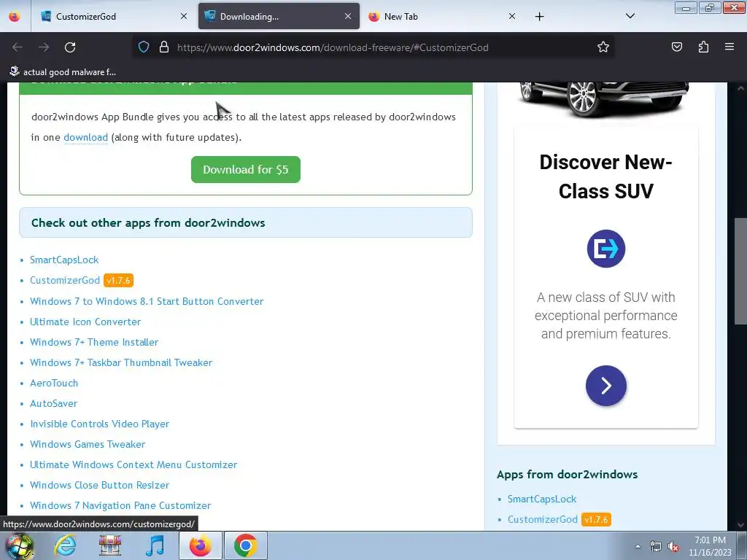This screenshot has width=747, height=560.
Task: Open the AeroTouch link
Action: 54,383
